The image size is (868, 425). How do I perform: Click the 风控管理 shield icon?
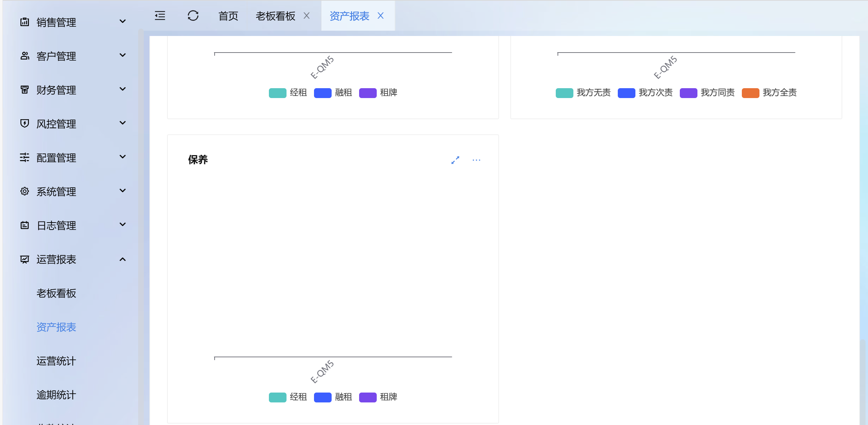25,123
